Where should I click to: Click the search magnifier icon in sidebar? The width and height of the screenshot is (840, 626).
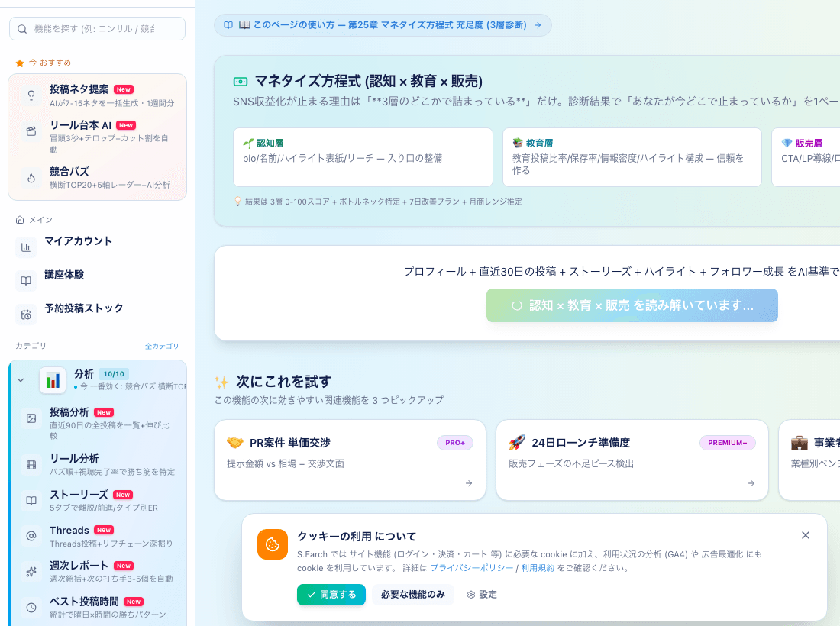(x=22, y=29)
